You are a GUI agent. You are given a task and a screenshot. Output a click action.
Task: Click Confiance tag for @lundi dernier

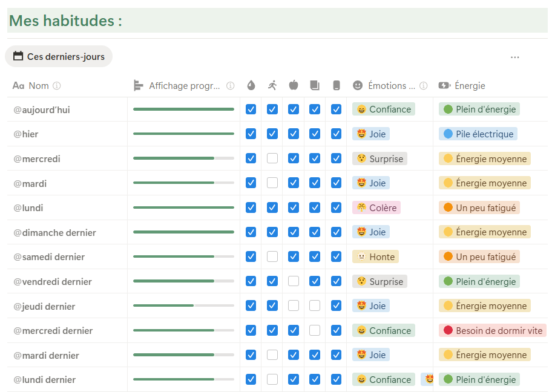384,379
